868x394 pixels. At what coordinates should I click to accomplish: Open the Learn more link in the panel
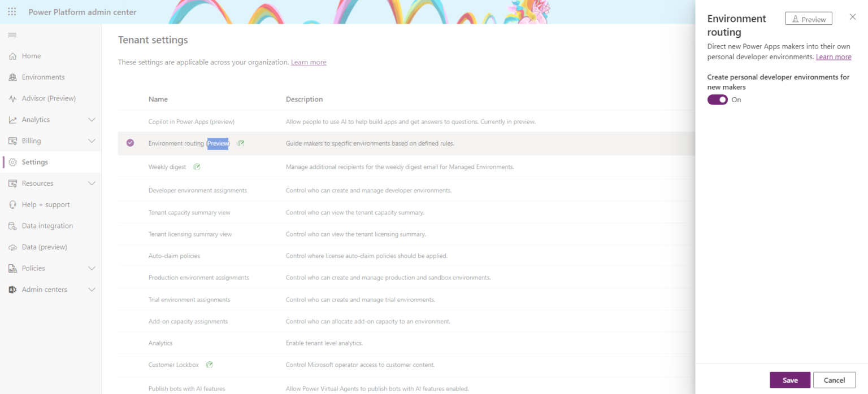pos(834,56)
